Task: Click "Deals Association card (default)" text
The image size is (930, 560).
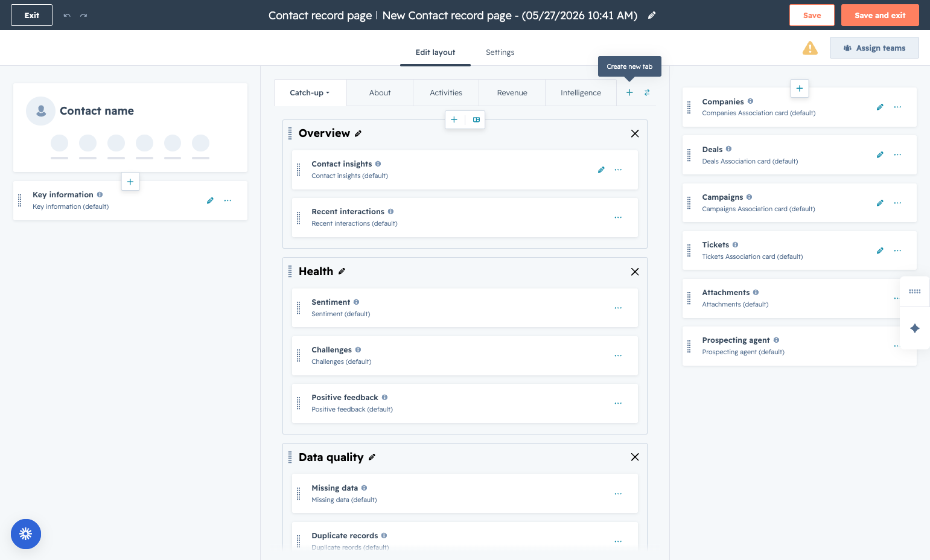Action: coord(750,161)
